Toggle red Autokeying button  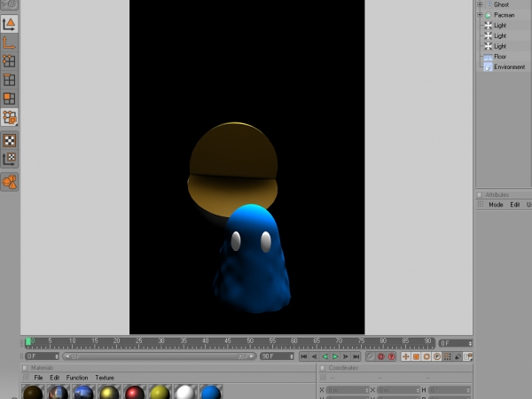click(x=381, y=356)
